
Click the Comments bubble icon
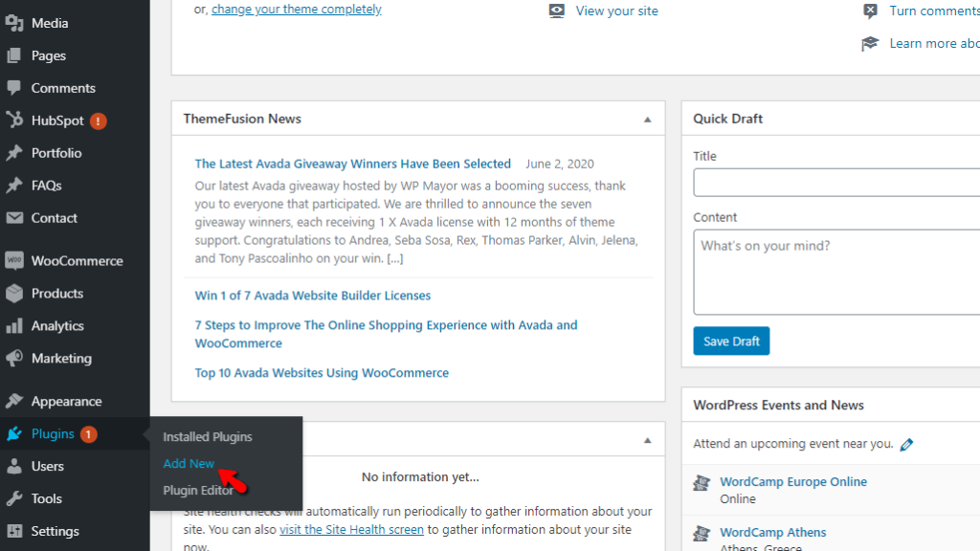14,88
